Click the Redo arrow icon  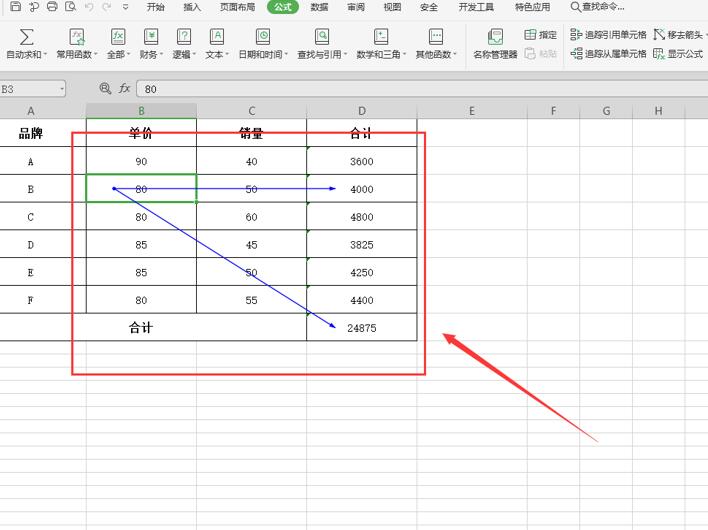[107, 6]
